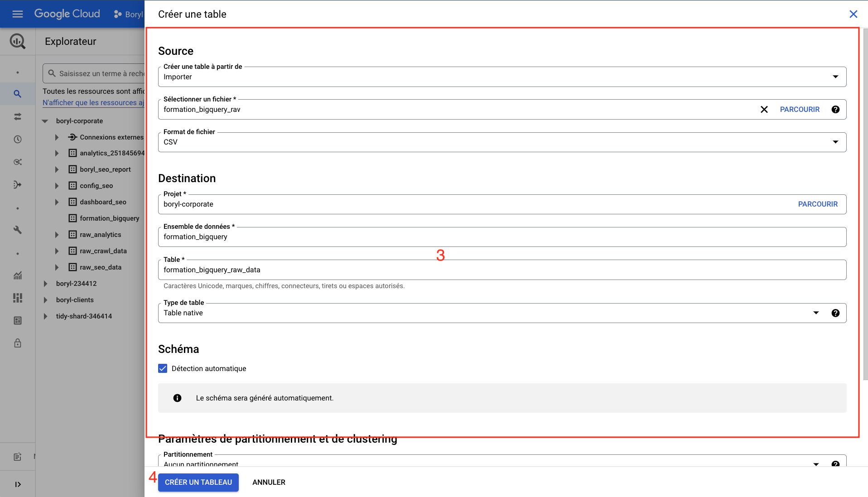Click CRÉER UN TABLEAU button
Image resolution: width=868 pixels, height=497 pixels.
tap(198, 482)
